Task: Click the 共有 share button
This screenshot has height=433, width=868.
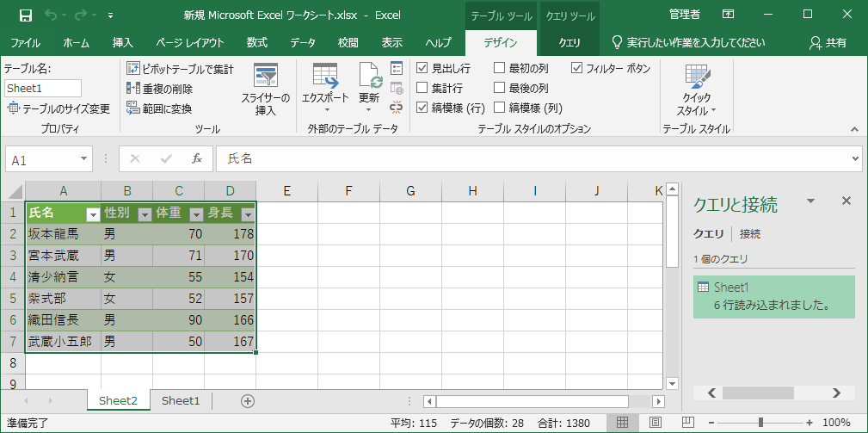Action: coord(828,43)
